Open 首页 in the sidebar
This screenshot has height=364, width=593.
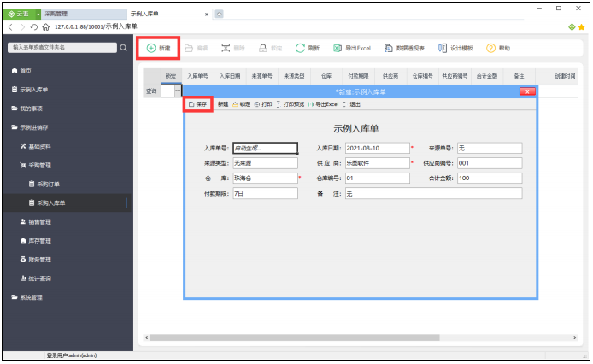click(21, 71)
